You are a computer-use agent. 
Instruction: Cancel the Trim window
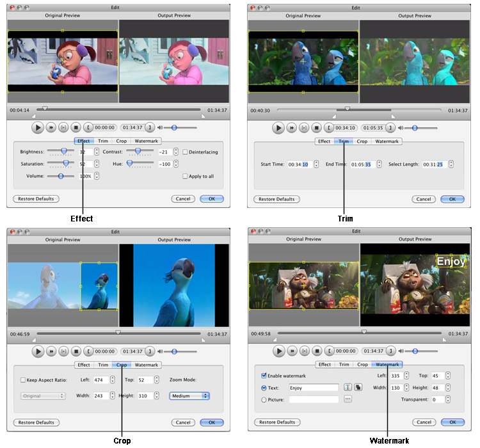[424, 199]
